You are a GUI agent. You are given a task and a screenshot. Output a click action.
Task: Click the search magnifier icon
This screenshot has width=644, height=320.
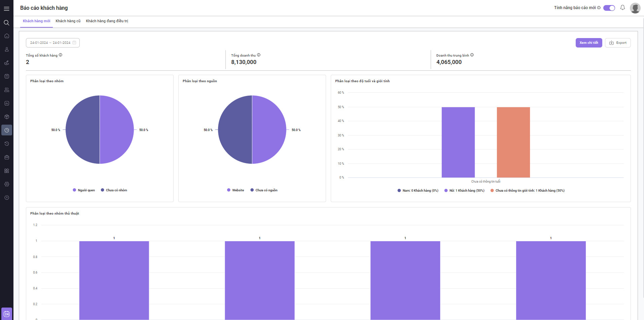coord(6,23)
